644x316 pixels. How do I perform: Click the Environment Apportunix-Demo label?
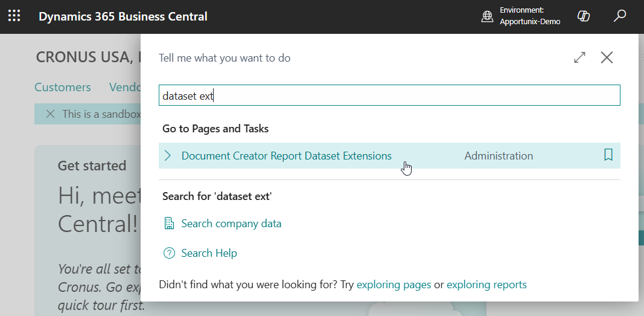pos(529,16)
